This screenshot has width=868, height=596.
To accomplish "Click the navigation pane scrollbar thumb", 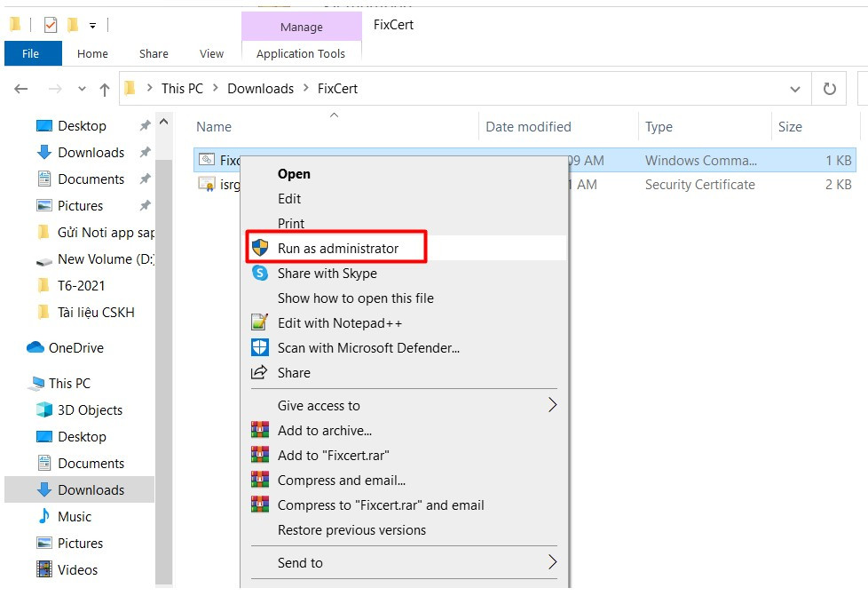I will pos(164,371).
